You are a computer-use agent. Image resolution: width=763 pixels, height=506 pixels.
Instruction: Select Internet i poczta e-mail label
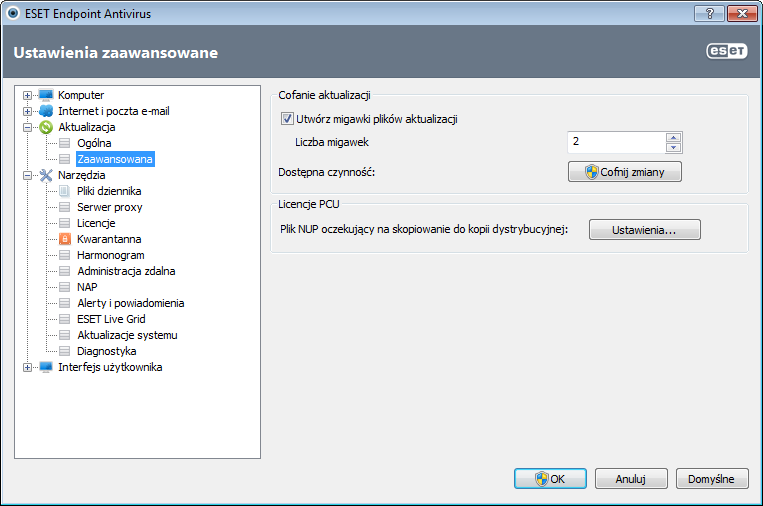(113, 111)
